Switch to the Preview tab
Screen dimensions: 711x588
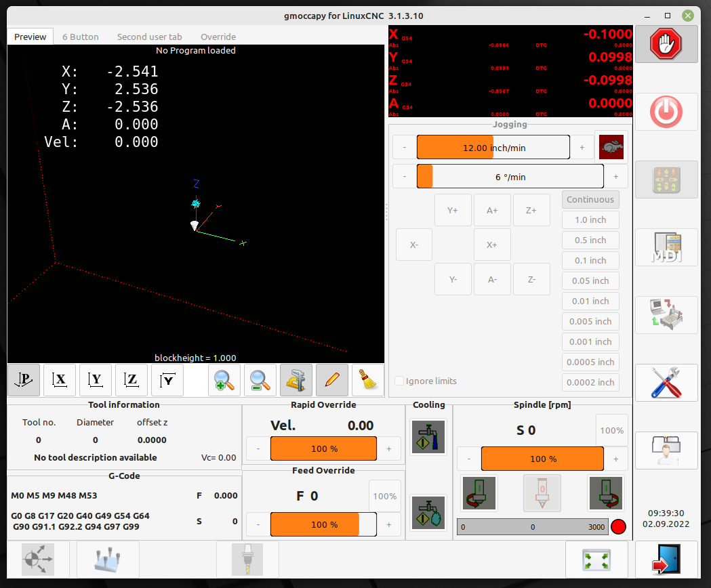tap(30, 37)
